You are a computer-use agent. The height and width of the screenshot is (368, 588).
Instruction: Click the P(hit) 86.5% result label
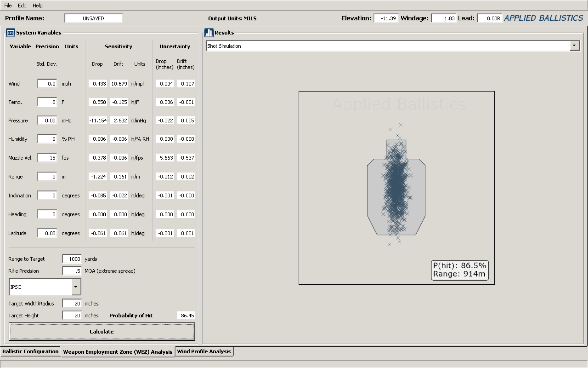[x=459, y=265]
